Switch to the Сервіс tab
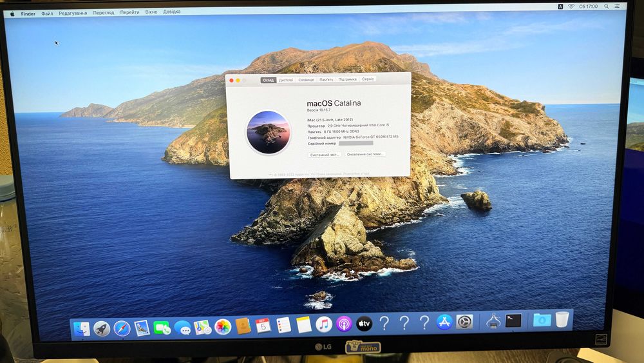644x363 pixels. (368, 79)
